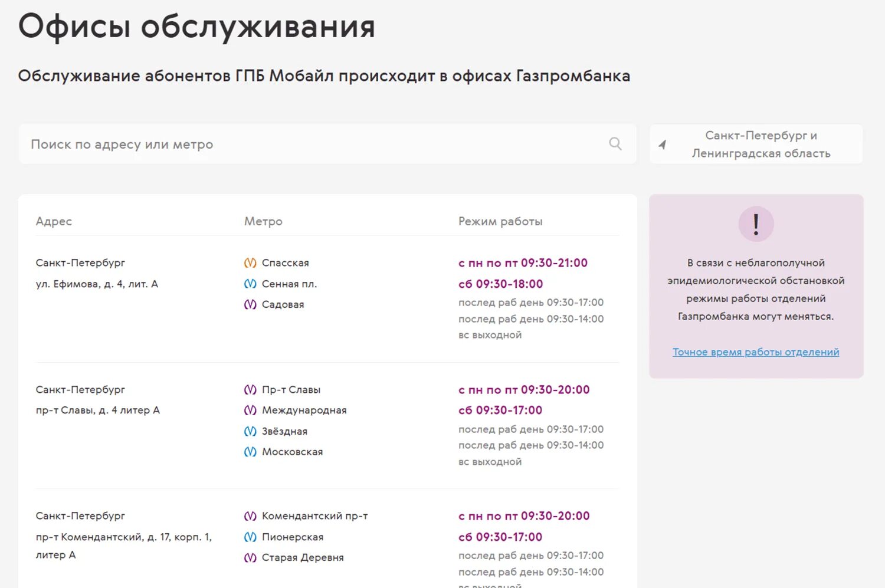Click the ГПБ Мобайл subscribers subtitle
This screenshot has width=885, height=588.
324,76
